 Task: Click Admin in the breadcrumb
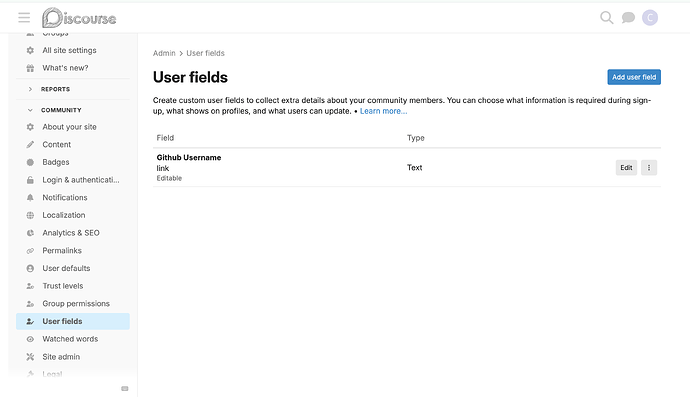coord(164,53)
